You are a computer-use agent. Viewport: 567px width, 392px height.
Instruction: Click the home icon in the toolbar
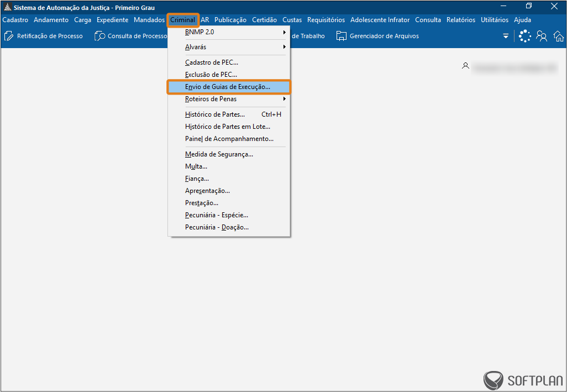(x=559, y=36)
